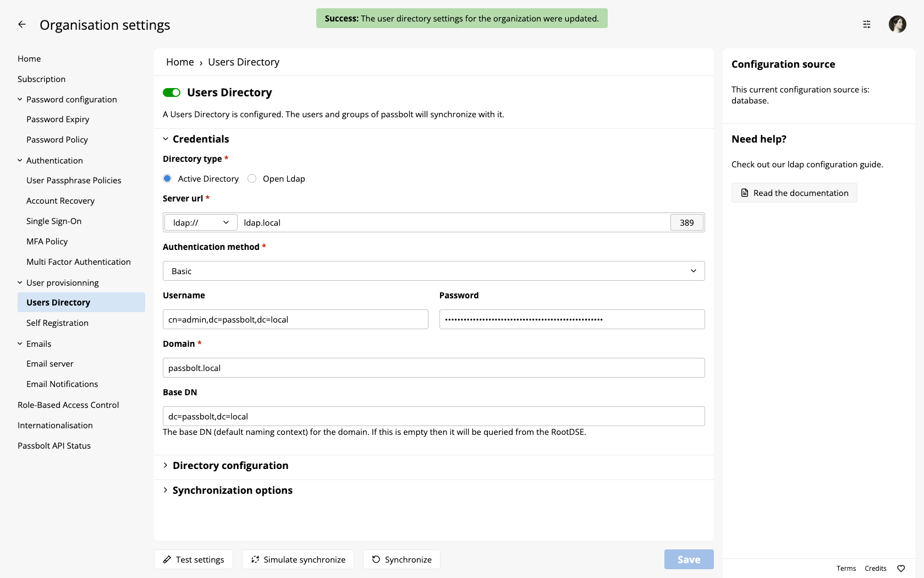This screenshot has width=924, height=578.
Task: Click the Base DN input field
Action: [434, 416]
